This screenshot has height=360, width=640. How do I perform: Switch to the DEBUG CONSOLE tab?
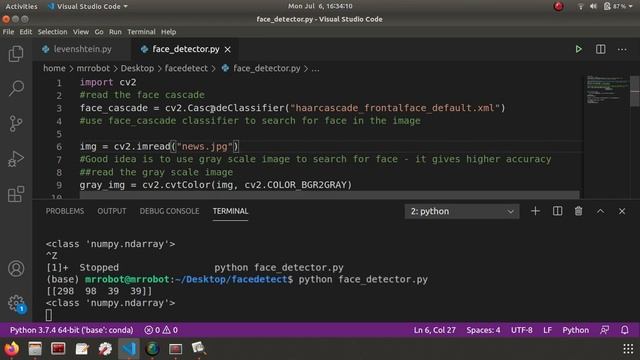(x=169, y=211)
